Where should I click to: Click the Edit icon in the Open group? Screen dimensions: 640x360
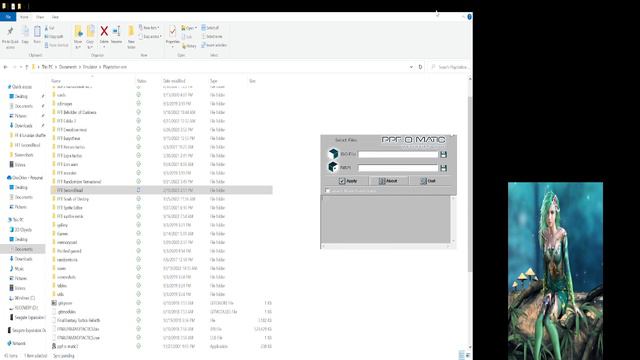187,37
